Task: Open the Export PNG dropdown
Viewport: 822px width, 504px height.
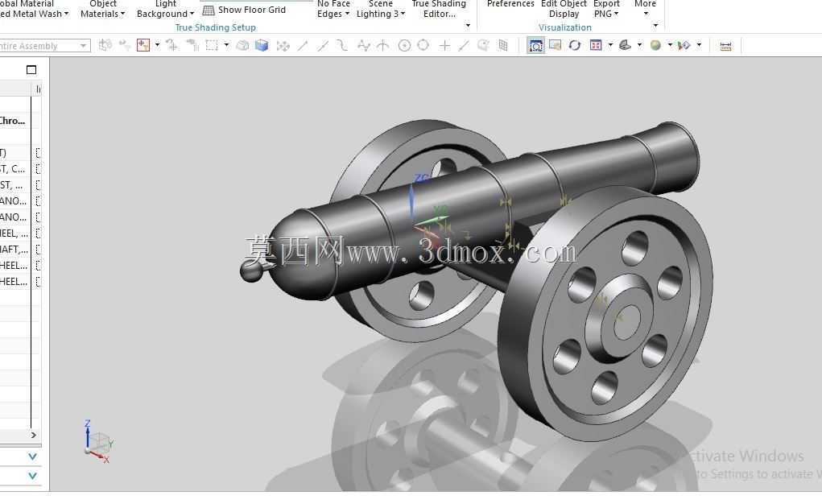Action: 606,9
